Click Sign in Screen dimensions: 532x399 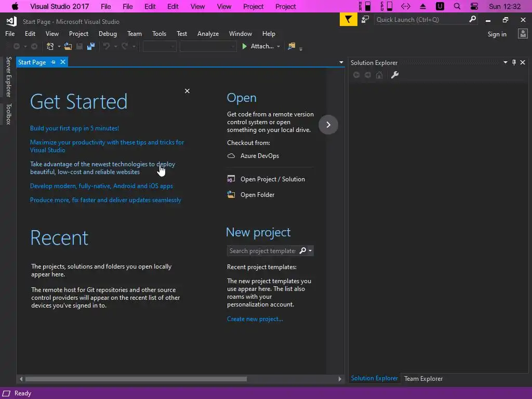point(497,34)
